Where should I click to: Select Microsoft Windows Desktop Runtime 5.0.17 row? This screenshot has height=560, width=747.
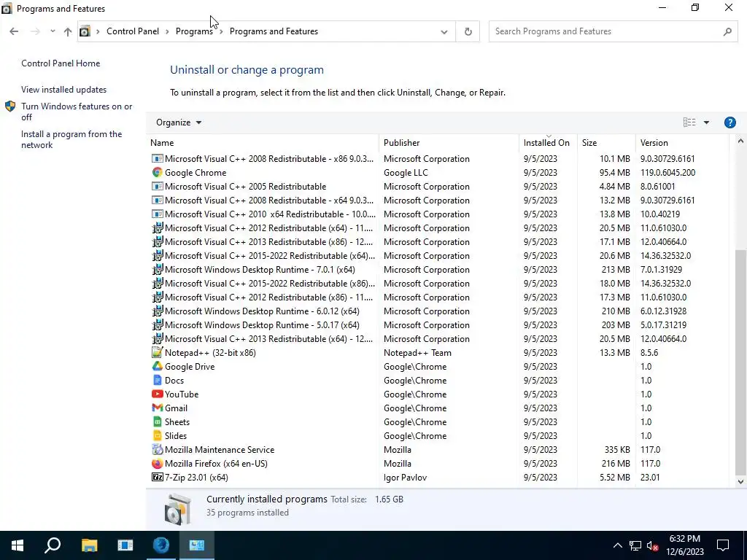point(438,324)
